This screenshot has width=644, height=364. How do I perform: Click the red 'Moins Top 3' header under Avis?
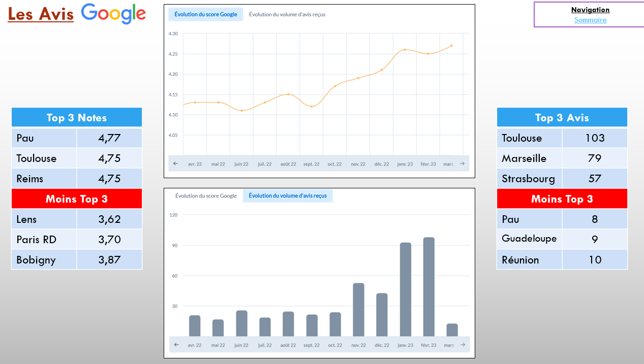562,199
